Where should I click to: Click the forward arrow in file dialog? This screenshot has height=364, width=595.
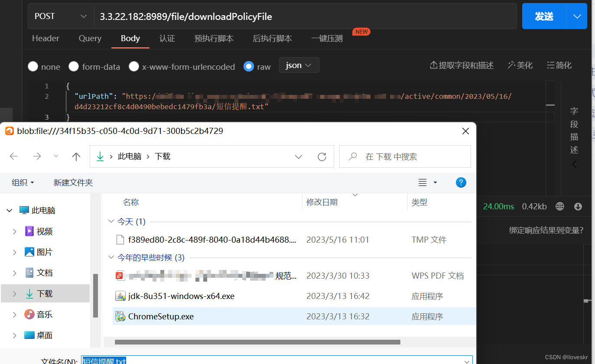37,156
